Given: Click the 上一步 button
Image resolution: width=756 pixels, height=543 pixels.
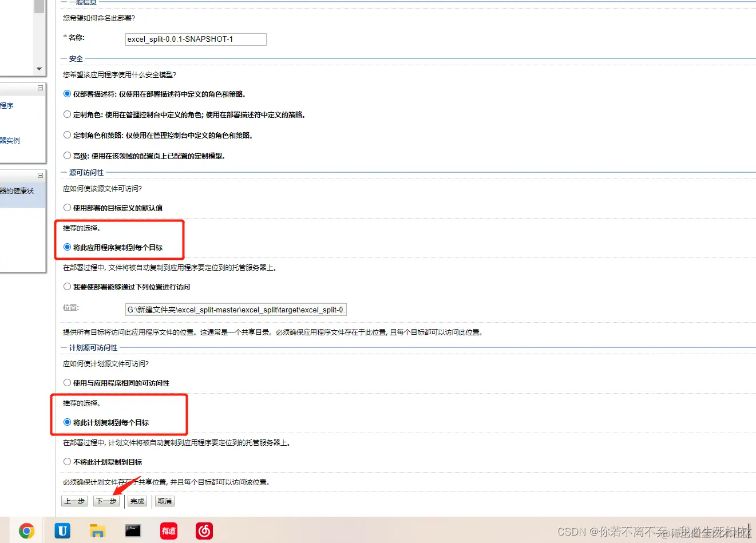Looking at the screenshot, I should coord(74,501).
